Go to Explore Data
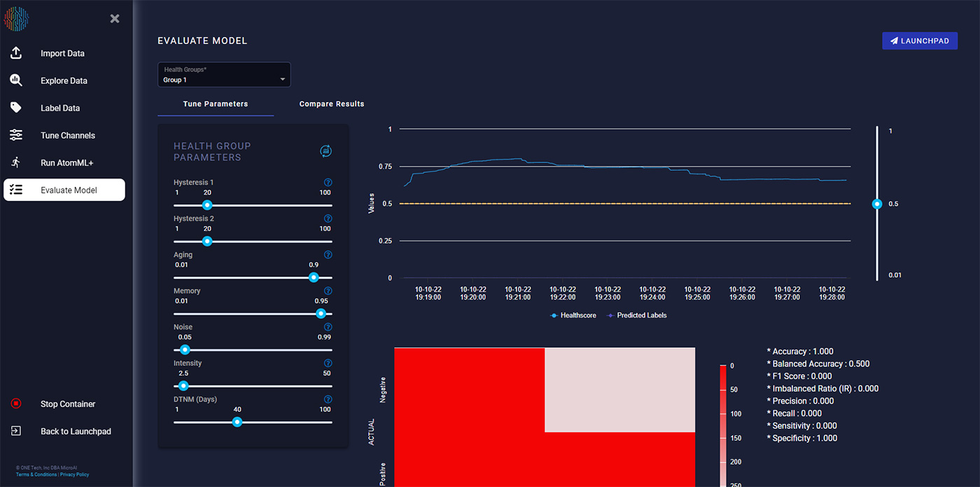The height and width of the screenshot is (487, 980). click(64, 80)
